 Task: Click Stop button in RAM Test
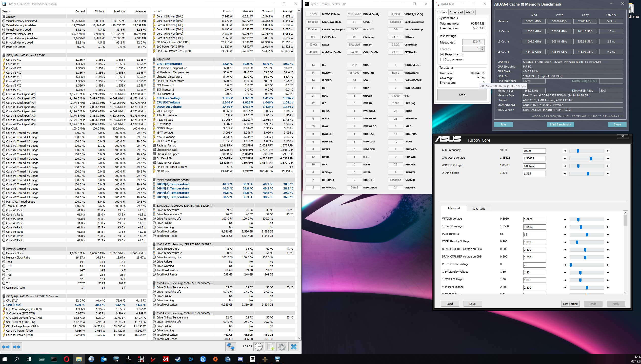(x=462, y=95)
